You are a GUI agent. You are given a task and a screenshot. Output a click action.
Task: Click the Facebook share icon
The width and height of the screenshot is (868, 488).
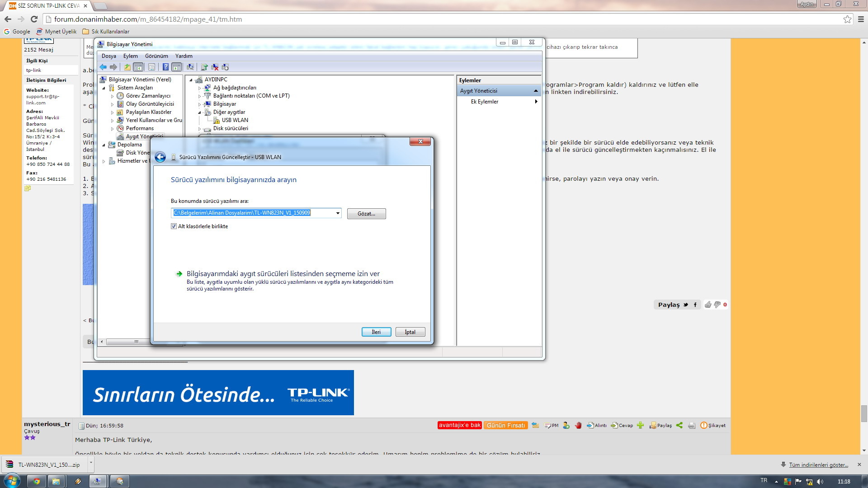[695, 305]
